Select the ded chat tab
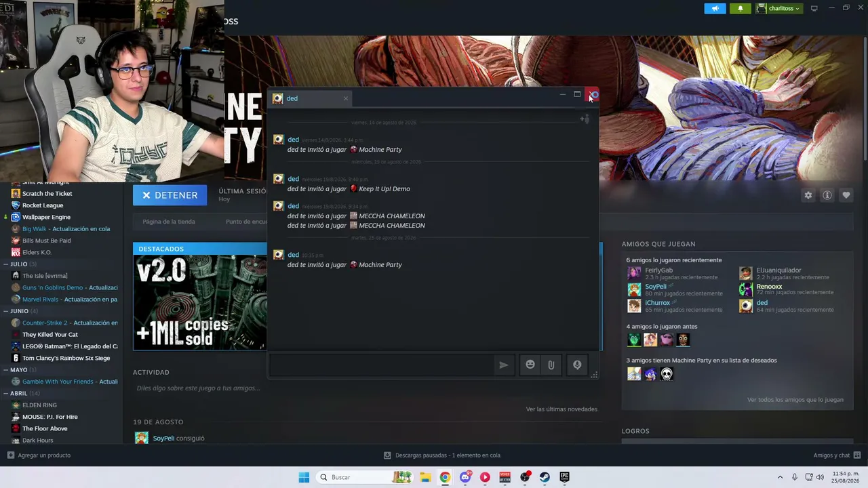The width and height of the screenshot is (868, 488). tap(310, 98)
